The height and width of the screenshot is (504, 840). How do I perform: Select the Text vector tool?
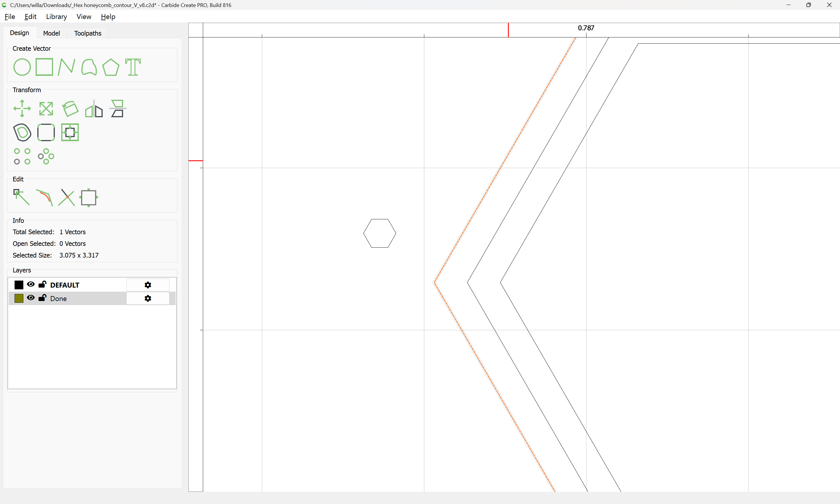coord(133,67)
